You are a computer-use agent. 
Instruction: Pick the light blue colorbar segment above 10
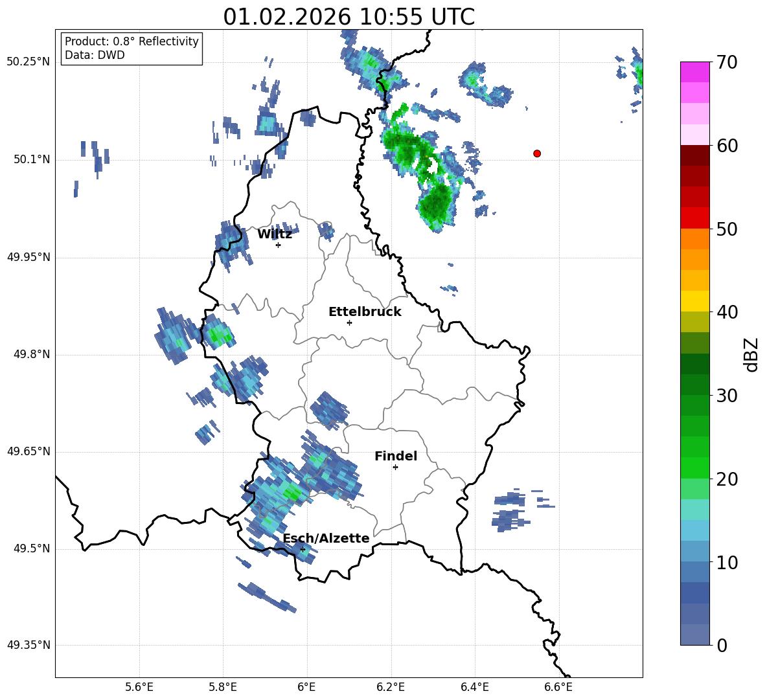(694, 551)
